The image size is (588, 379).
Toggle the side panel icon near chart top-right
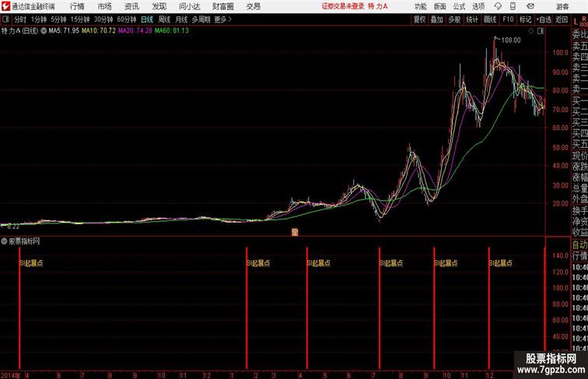point(541,31)
